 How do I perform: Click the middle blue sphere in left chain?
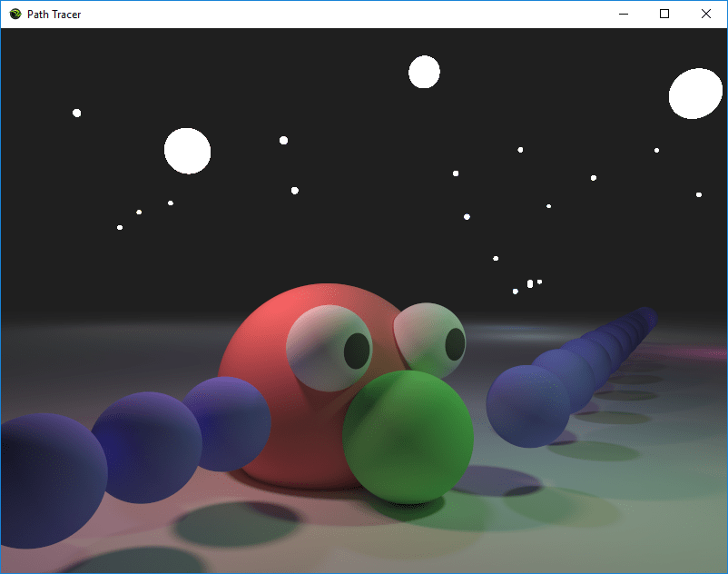coord(145,447)
